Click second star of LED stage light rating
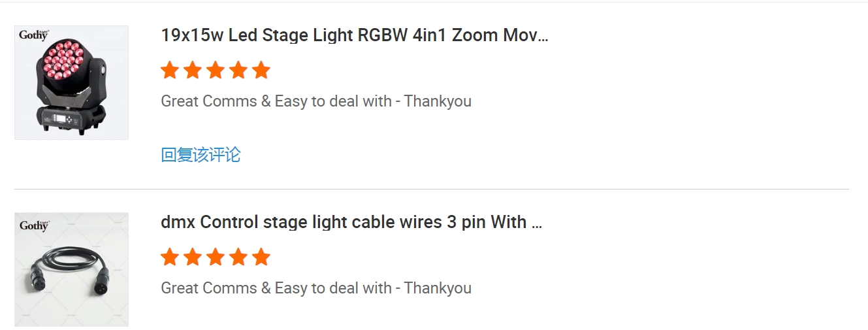 tap(193, 70)
